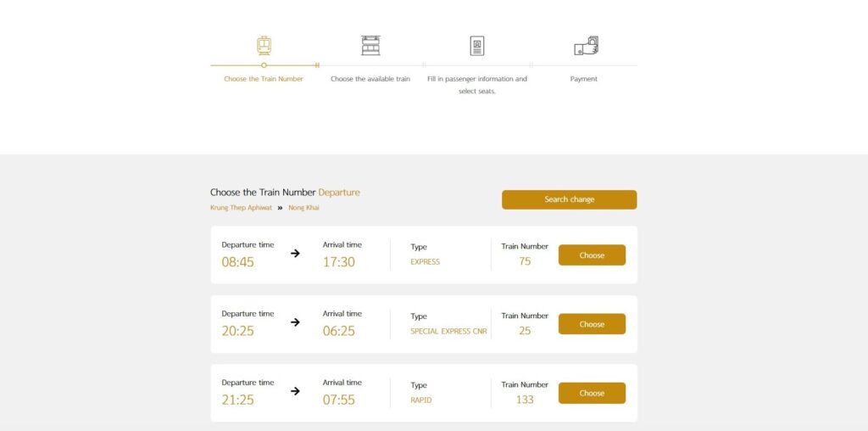Choose Express train number 75

[x=592, y=255]
